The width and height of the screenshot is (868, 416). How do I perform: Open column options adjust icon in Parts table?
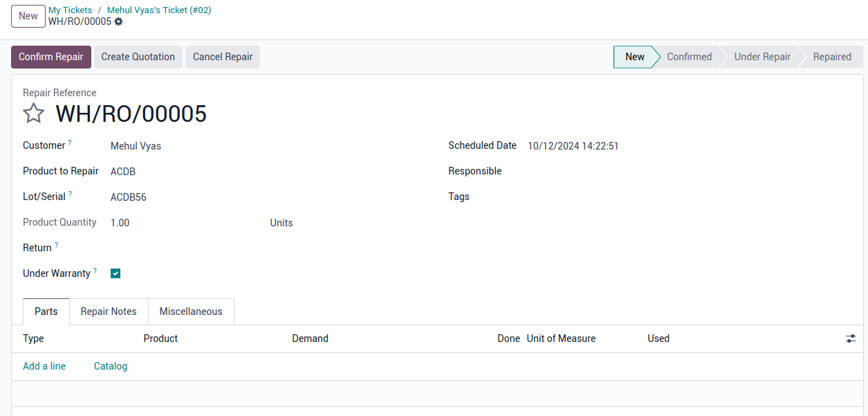[x=851, y=338]
